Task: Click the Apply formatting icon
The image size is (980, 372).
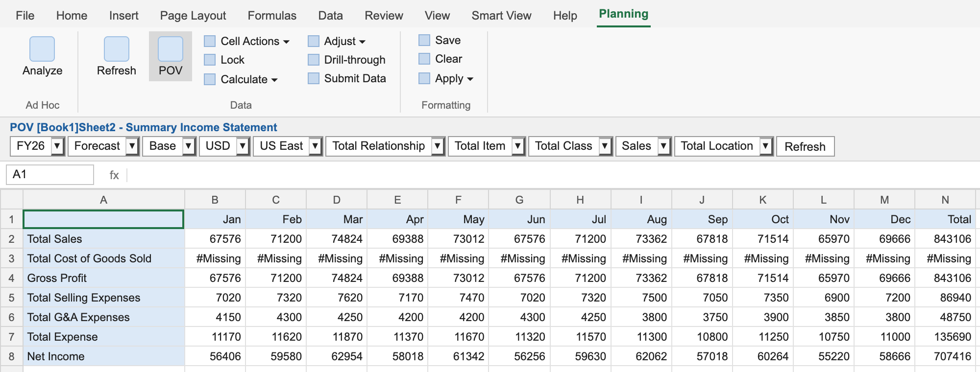Action: click(x=424, y=78)
